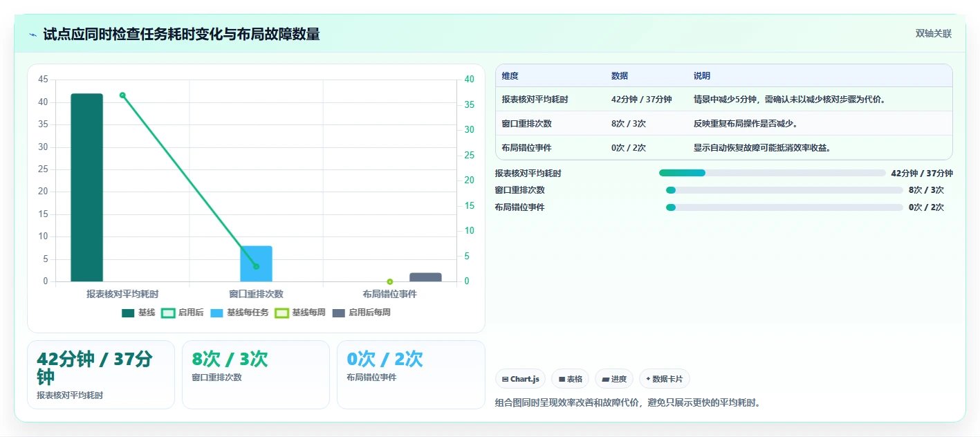Click the 布局错位事件 progress bar
This screenshot has height=437, width=980.
click(x=784, y=207)
